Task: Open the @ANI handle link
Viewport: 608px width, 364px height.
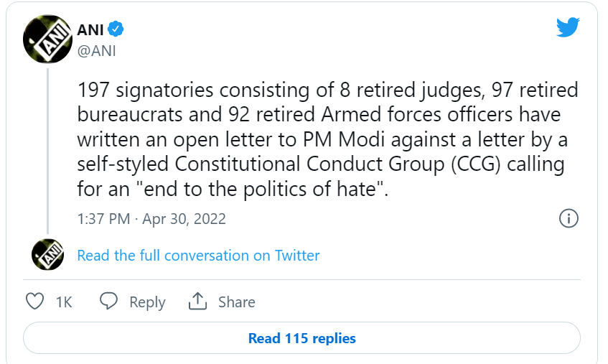Action: 96,51
